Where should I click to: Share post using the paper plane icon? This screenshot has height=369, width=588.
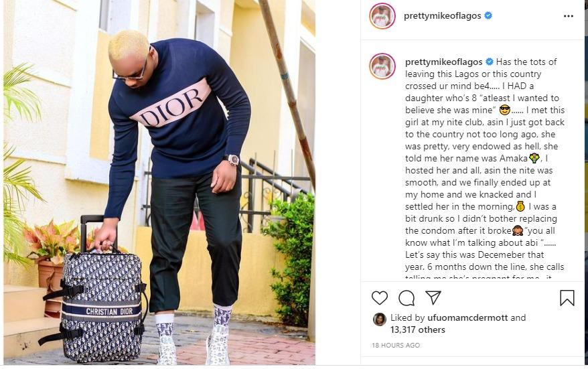(x=433, y=298)
